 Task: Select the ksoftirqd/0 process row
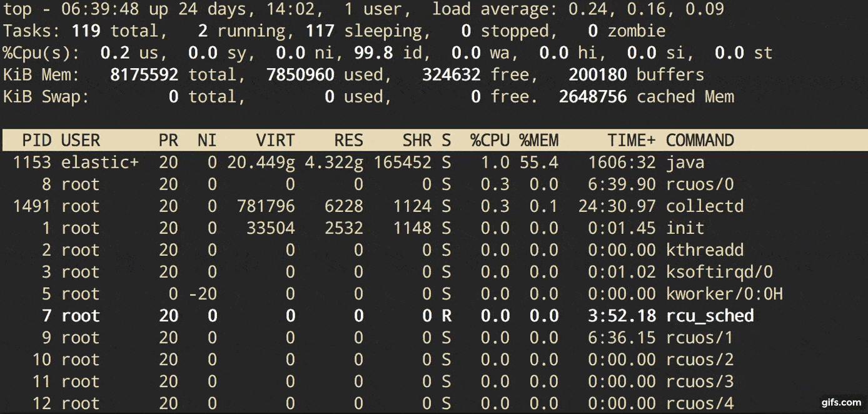point(375,271)
